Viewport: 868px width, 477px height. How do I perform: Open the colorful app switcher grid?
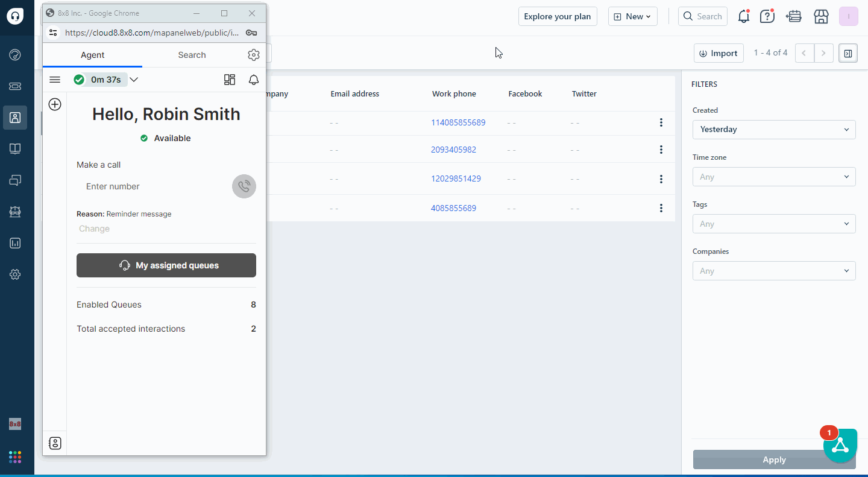coord(15,457)
